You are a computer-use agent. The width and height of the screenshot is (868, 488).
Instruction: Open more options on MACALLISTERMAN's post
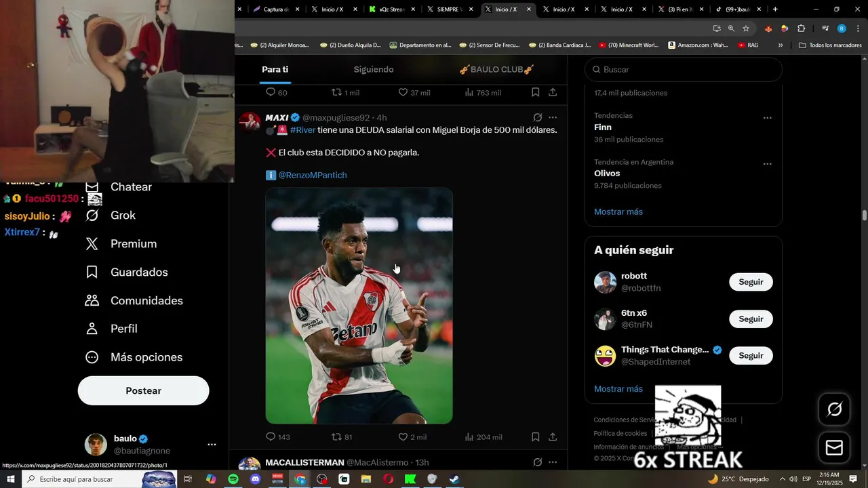pos(553,462)
